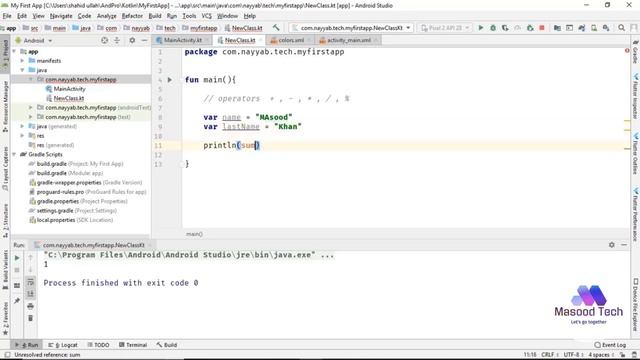
Task: Close the Run configuration tab
Action: click(149, 245)
